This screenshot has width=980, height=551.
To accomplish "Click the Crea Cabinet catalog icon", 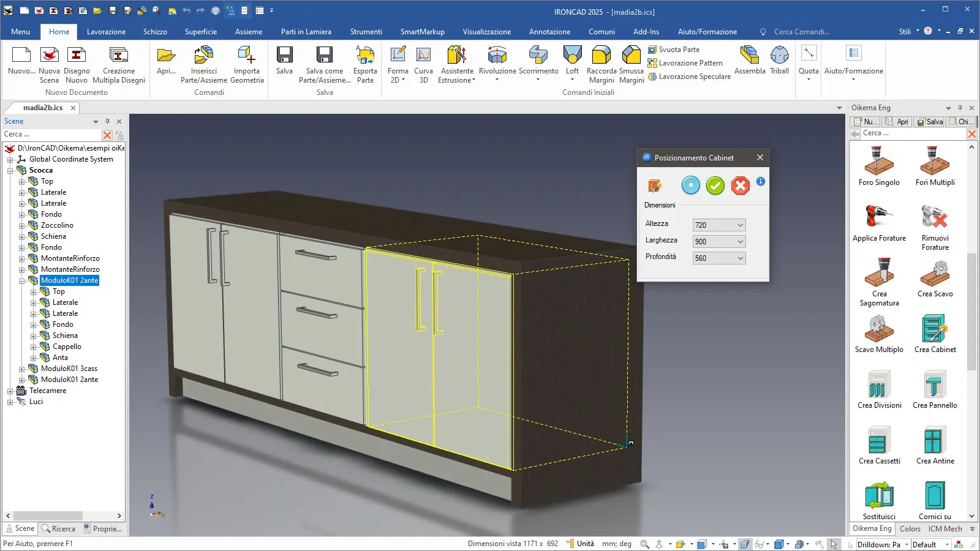I will tap(934, 329).
